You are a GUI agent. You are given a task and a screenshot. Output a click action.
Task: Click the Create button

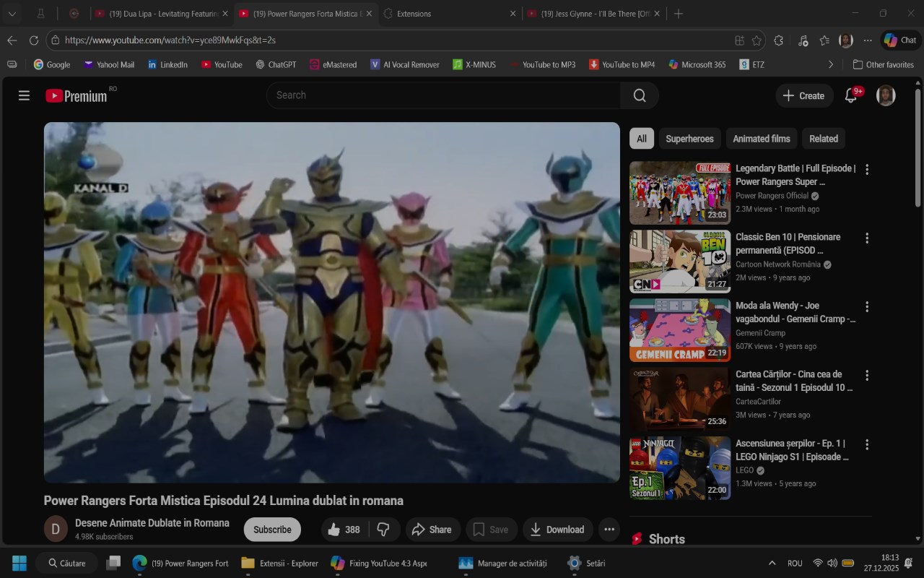804,95
